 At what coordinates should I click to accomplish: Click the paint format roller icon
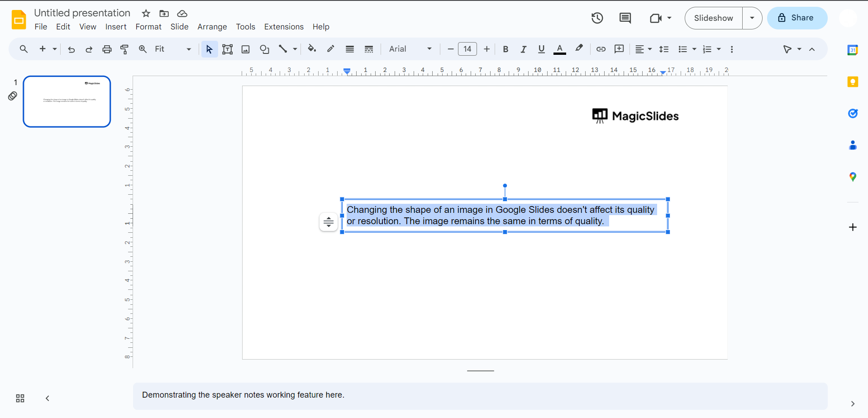[x=124, y=49]
